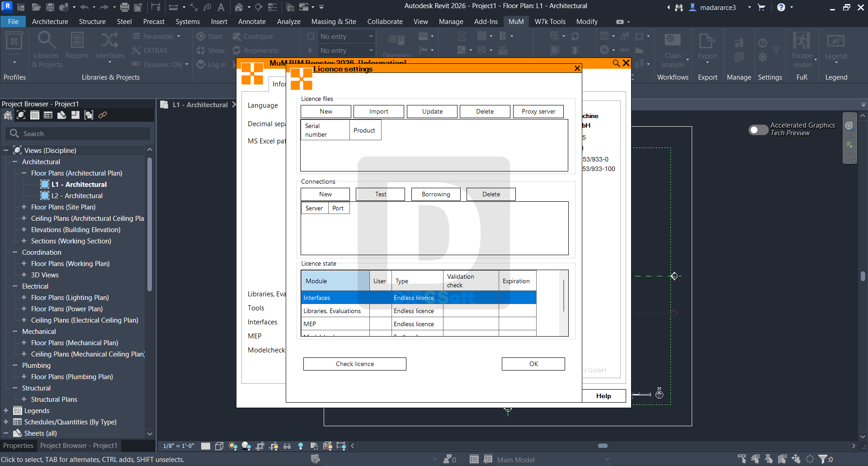The width and height of the screenshot is (868, 466).
Task: Click the Export ribbon icon
Action: point(707,41)
